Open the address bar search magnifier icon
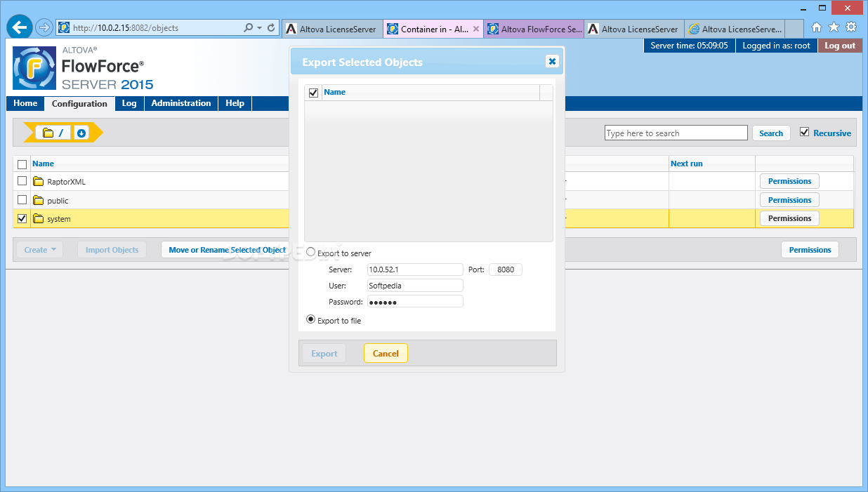 tap(248, 28)
